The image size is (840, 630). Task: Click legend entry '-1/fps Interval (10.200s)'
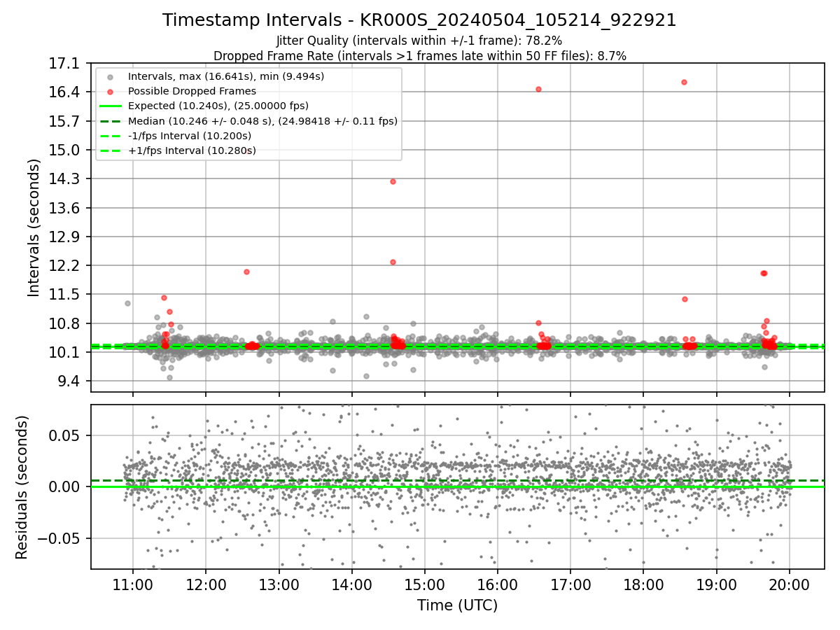pyautogui.click(x=190, y=136)
